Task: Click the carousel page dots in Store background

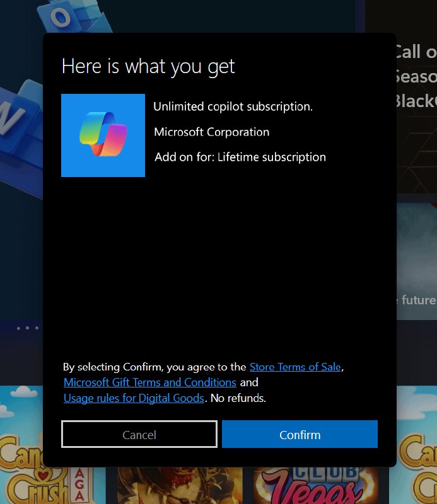Action: click(x=28, y=328)
